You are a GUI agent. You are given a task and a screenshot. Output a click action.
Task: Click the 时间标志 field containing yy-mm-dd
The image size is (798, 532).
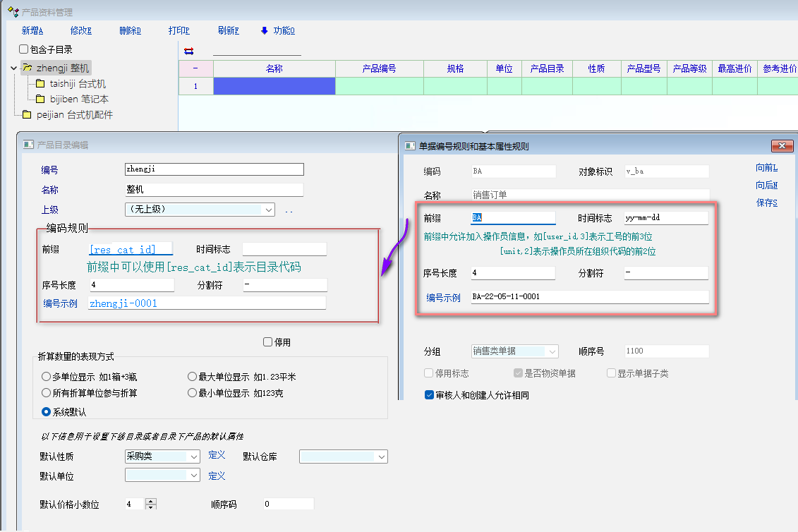coord(665,218)
